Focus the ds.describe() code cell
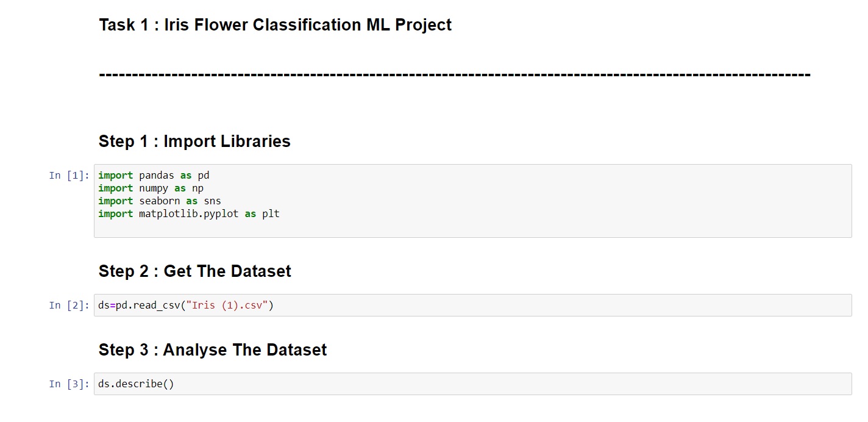The height and width of the screenshot is (422, 868). (x=472, y=384)
